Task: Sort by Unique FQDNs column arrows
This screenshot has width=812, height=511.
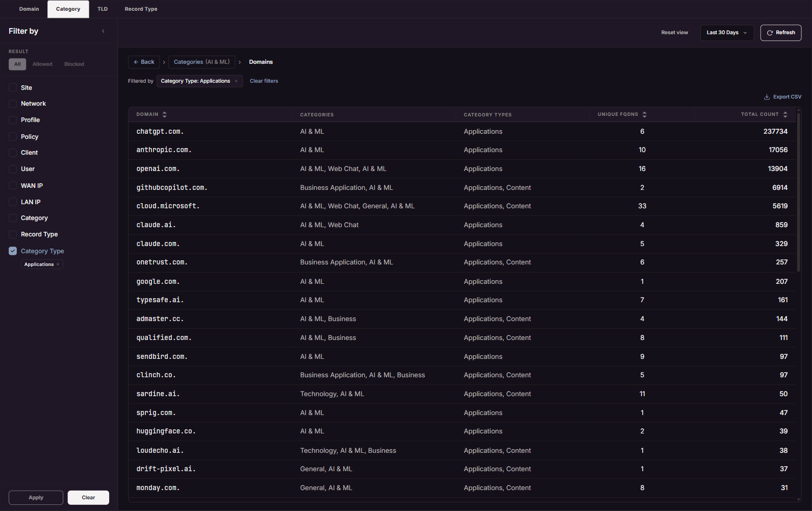Action: pos(645,114)
